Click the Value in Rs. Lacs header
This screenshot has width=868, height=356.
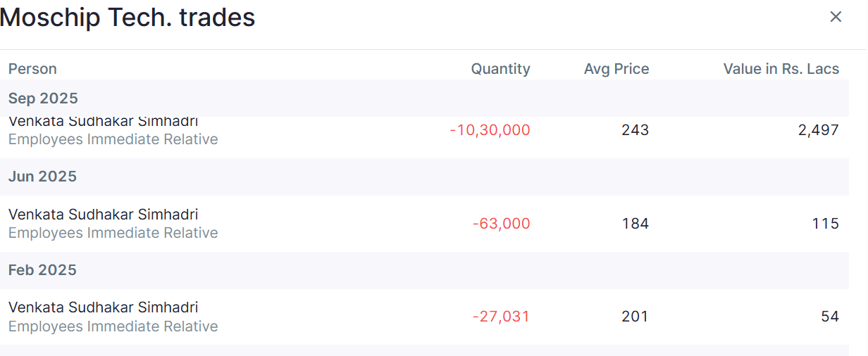(x=781, y=69)
